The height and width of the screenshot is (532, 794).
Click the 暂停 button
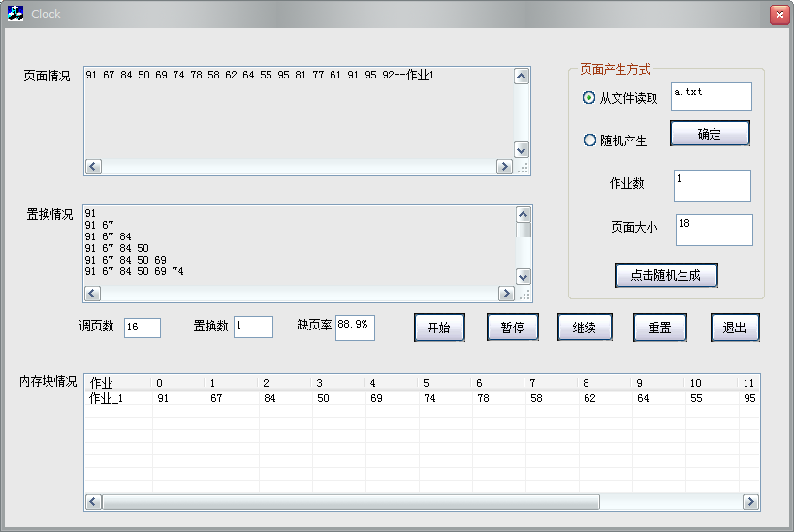coord(512,328)
